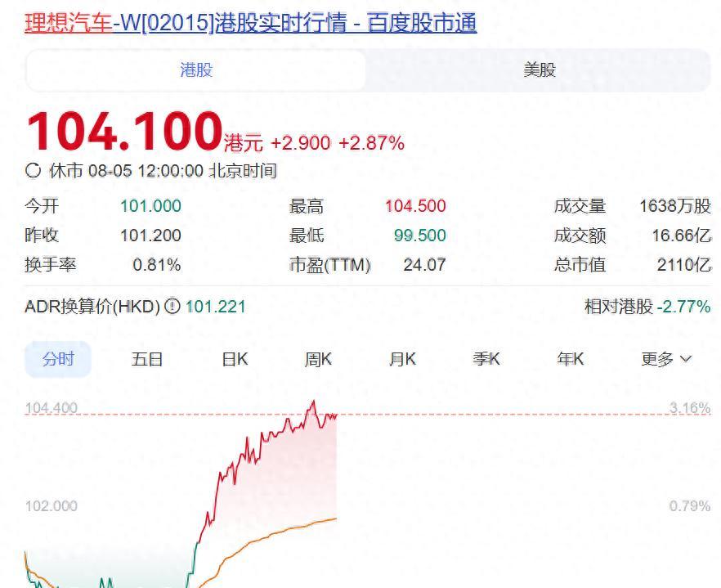Open the 理想汽车-W[02015] 百度股市通 title link
Screen dimensions: 721x588
[x=251, y=23]
